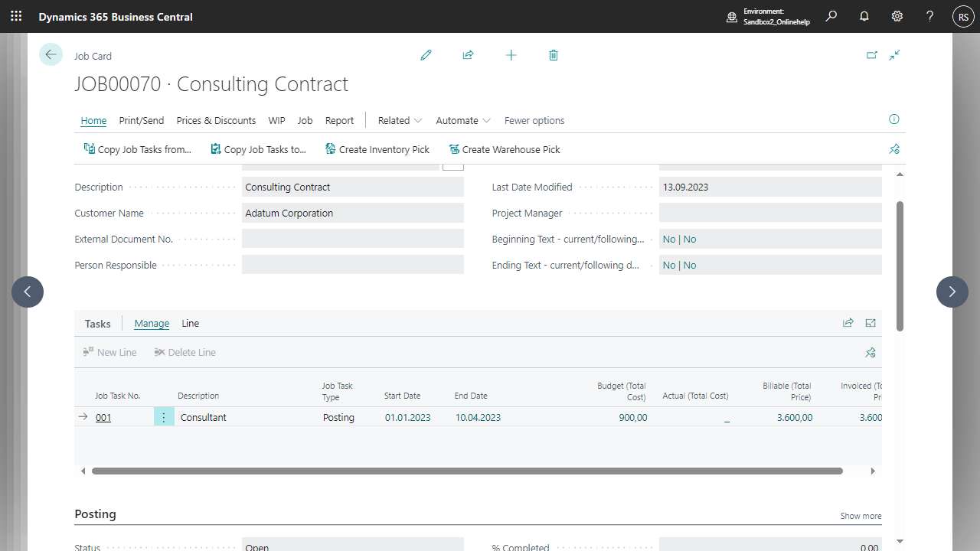
Task: Click the app launcher waffle icon
Action: [16, 16]
